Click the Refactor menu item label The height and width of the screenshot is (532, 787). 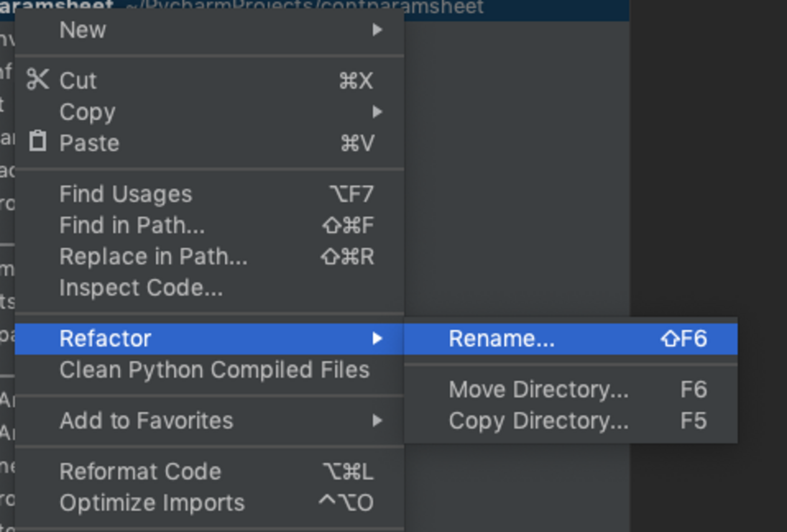105,338
